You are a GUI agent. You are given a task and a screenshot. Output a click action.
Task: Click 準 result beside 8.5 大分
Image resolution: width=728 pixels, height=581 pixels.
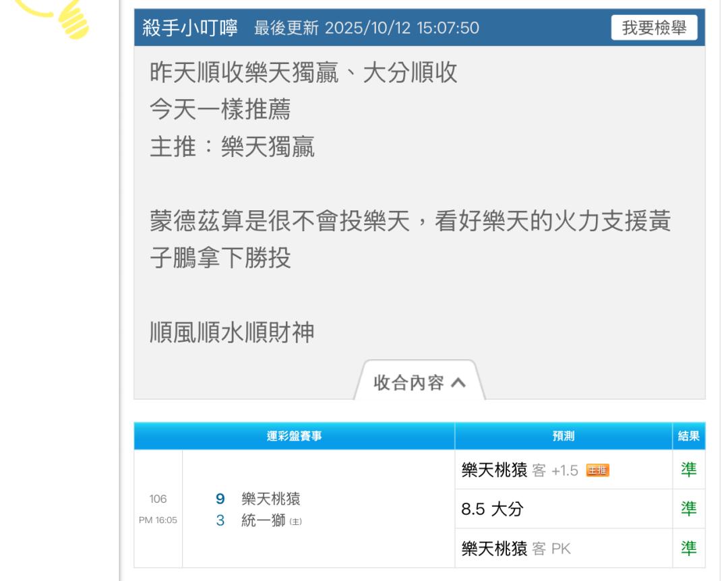(x=688, y=510)
